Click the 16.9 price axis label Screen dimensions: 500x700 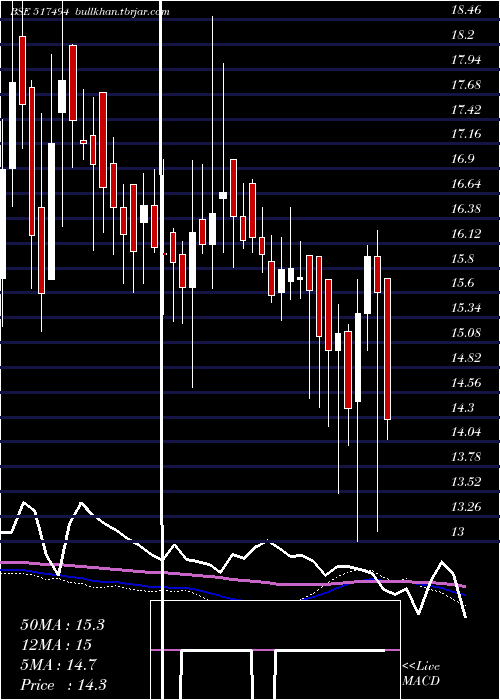(x=463, y=159)
